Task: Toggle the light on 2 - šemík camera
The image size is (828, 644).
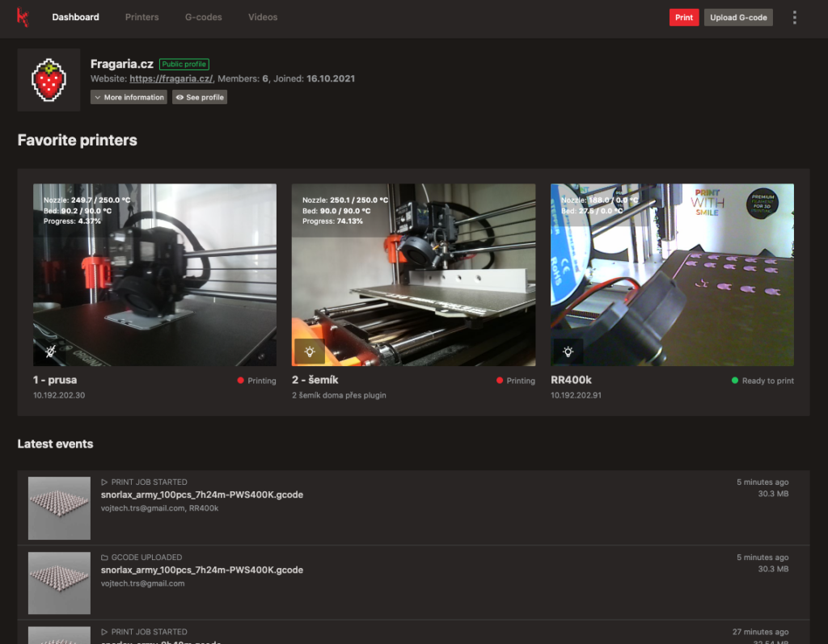Action: coord(309,351)
